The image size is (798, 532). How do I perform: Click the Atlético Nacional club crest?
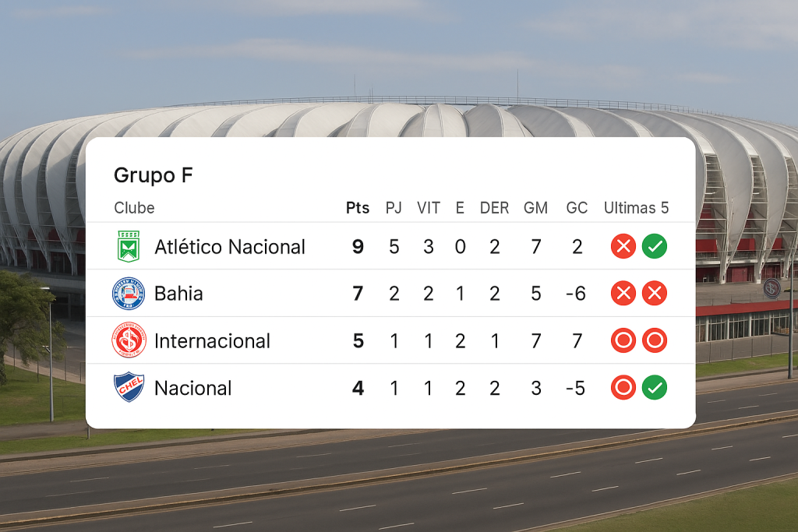pyautogui.click(x=129, y=246)
